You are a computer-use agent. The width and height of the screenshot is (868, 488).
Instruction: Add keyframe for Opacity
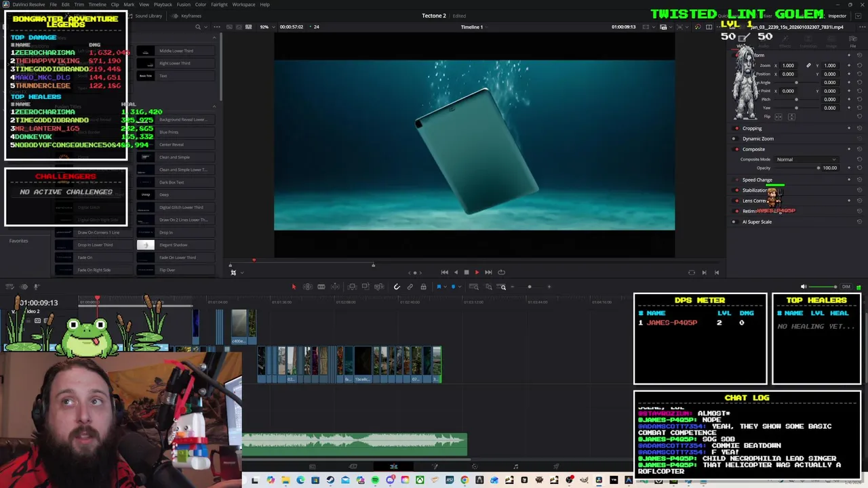pyautogui.click(x=849, y=168)
